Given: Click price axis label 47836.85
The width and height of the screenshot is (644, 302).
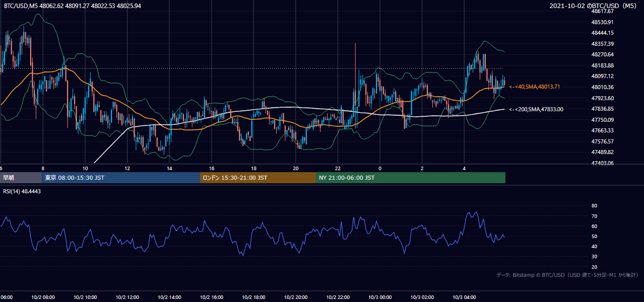Looking at the screenshot, I should [x=602, y=109].
